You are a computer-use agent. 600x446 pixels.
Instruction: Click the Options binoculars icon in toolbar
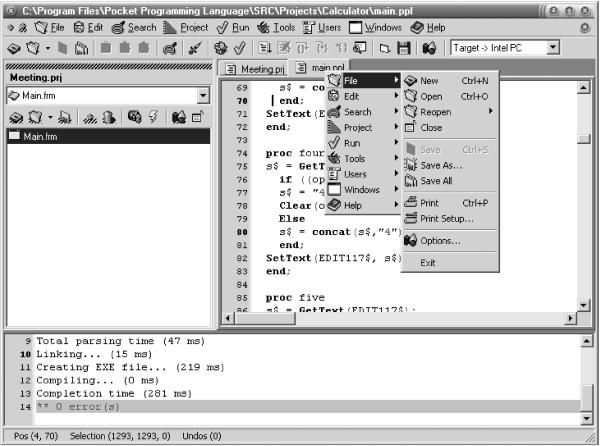tap(428, 47)
